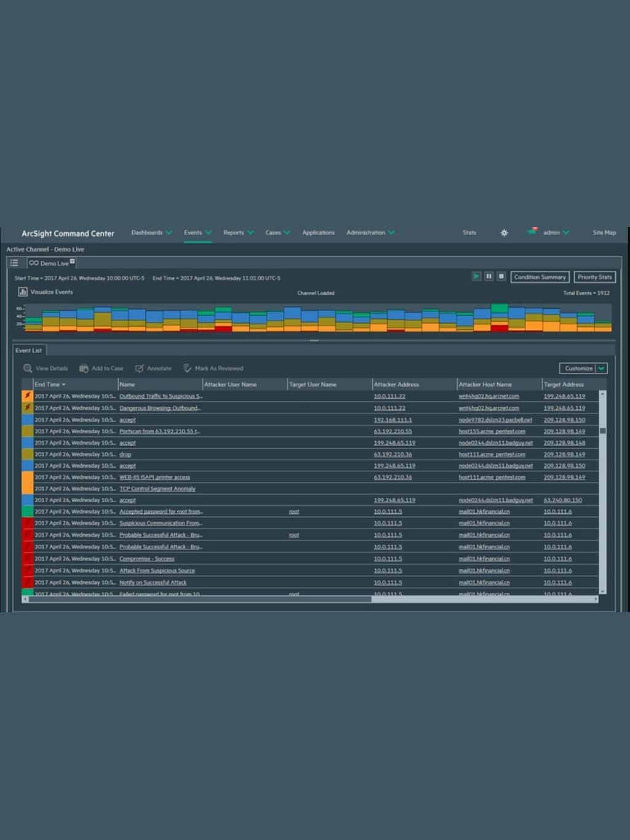This screenshot has height=840, width=630.
Task: Stop the active channel
Action: [x=501, y=276]
